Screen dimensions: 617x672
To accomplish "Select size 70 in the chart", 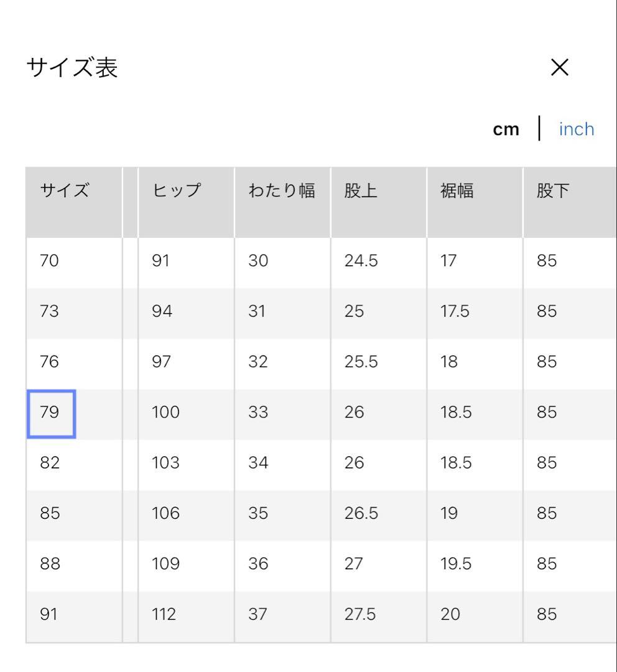I will tap(50, 261).
